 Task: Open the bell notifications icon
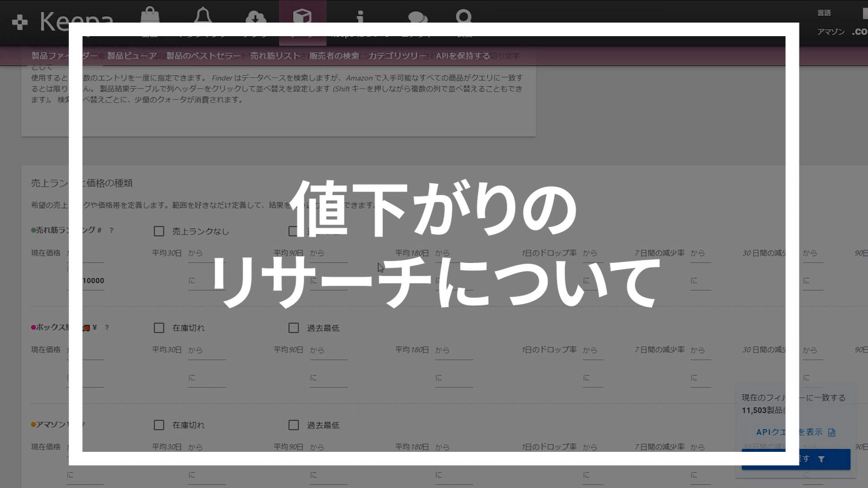203,14
